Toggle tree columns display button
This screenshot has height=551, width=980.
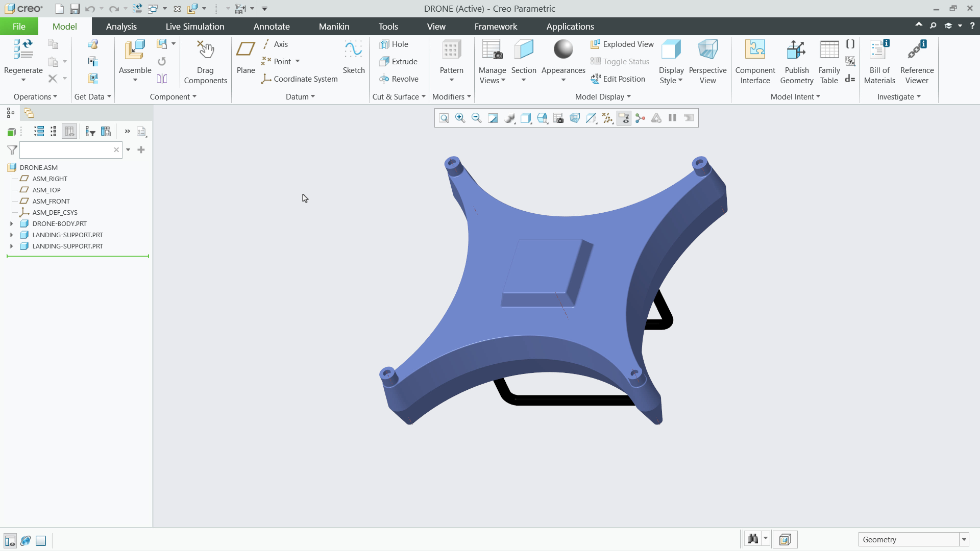coord(69,132)
